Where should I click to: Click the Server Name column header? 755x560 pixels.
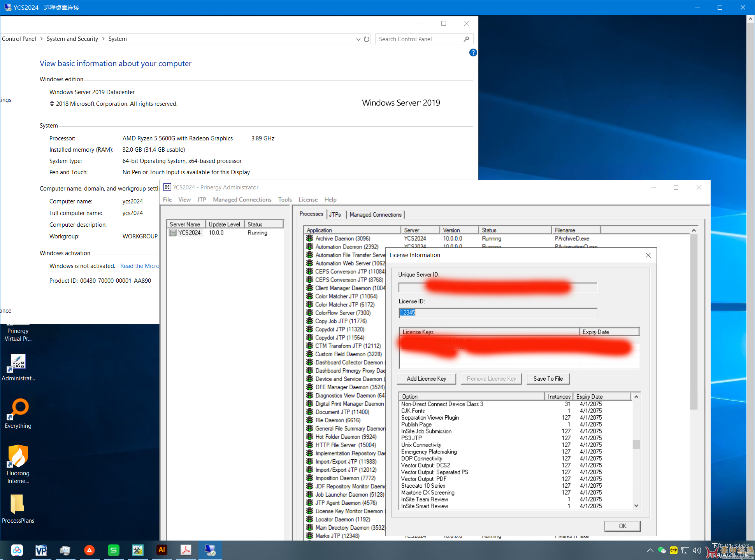pyautogui.click(x=185, y=224)
